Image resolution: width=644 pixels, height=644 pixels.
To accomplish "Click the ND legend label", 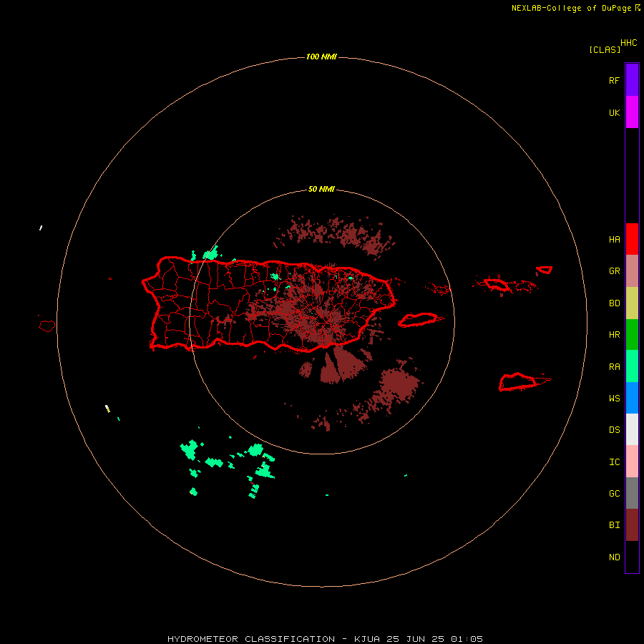I will [614, 557].
